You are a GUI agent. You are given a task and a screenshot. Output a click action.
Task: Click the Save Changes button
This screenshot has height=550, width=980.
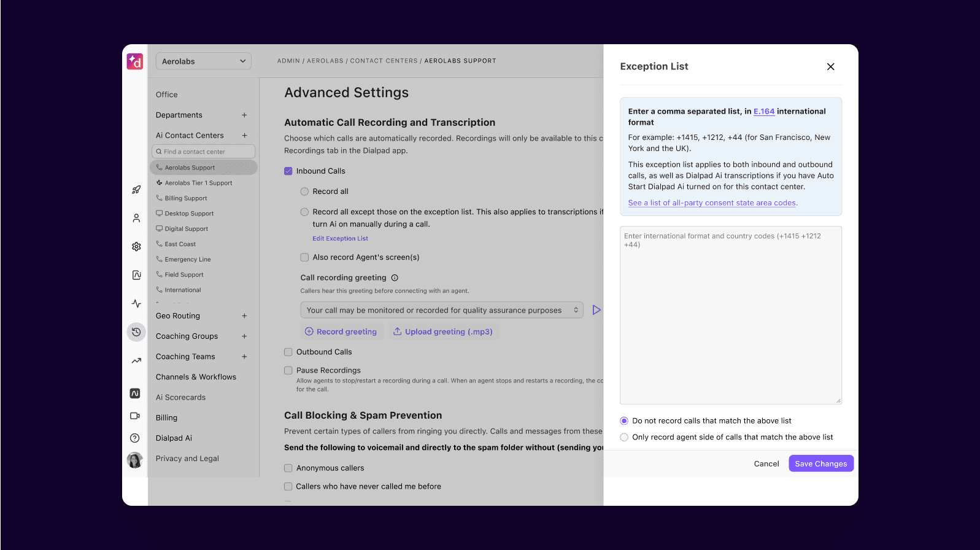coord(820,464)
